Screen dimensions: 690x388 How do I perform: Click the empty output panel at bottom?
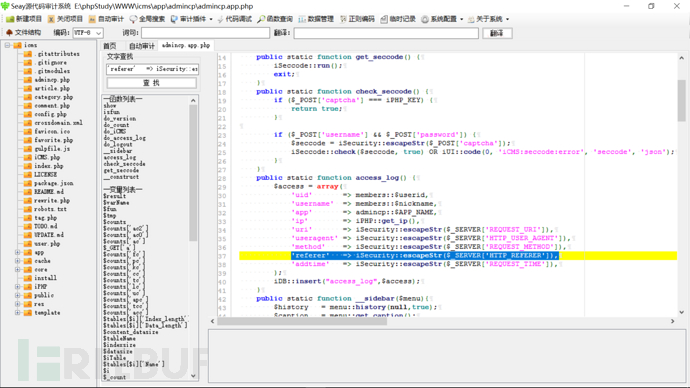click(x=447, y=355)
